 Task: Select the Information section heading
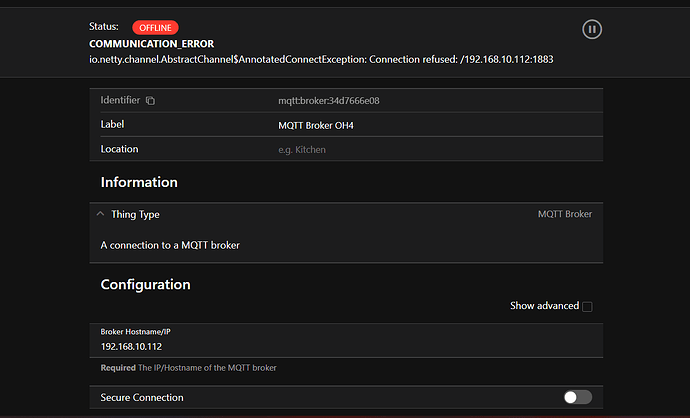point(139,182)
